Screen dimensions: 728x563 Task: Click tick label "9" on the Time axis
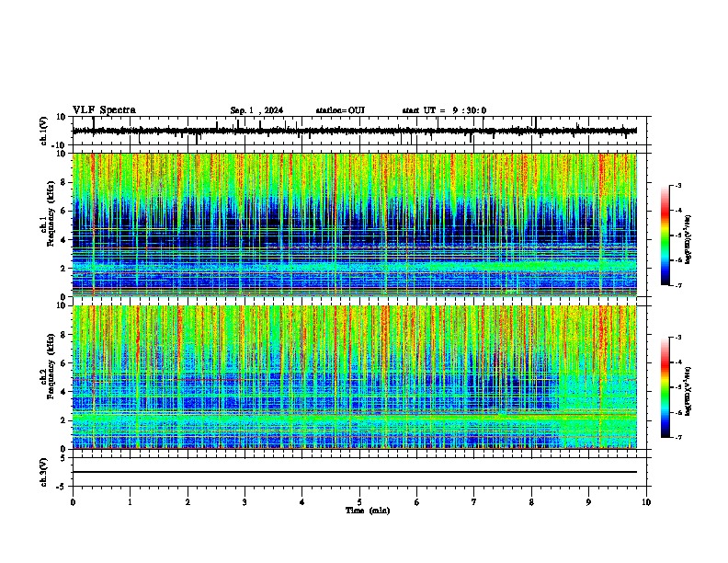[588, 502]
